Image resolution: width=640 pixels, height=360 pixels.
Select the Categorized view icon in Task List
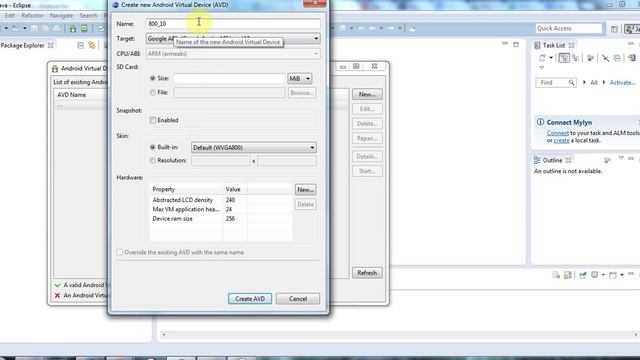pos(564,58)
